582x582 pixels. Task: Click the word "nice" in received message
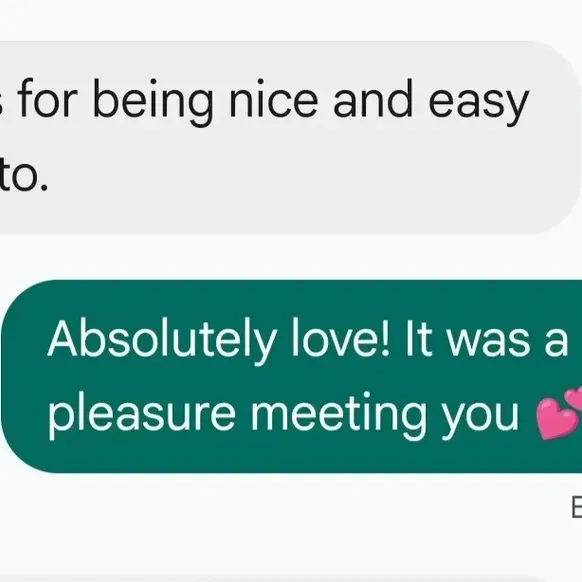tap(274, 99)
